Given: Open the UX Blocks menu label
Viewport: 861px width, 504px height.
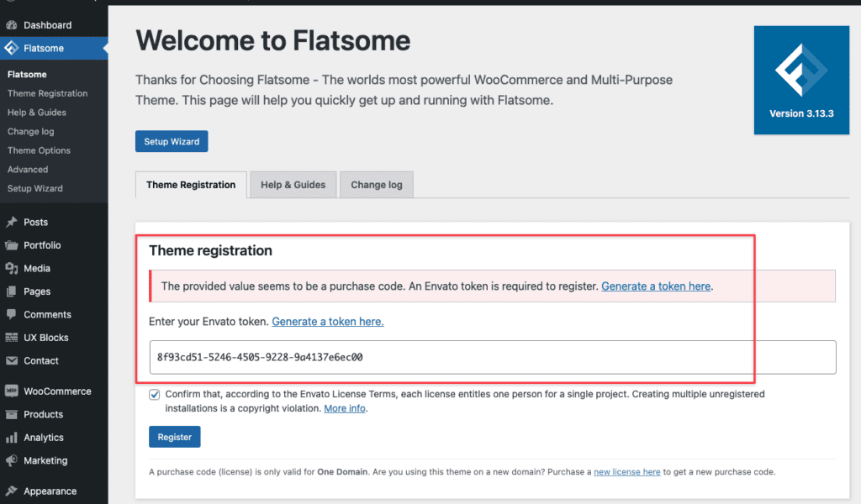Looking at the screenshot, I should point(46,338).
